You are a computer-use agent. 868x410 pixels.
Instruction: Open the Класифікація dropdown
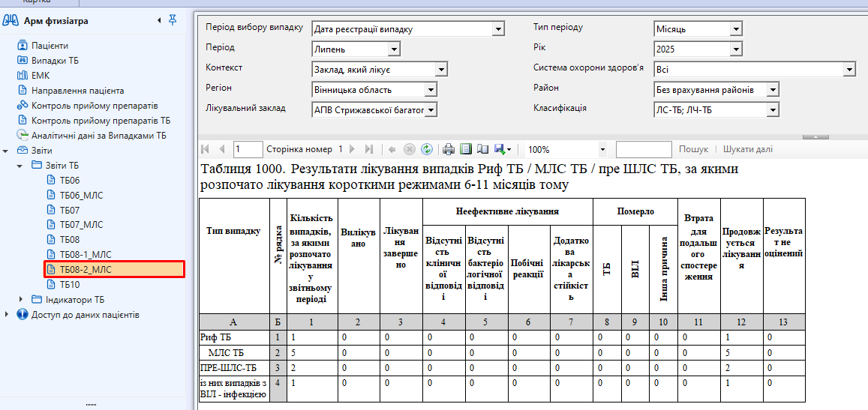point(773,110)
